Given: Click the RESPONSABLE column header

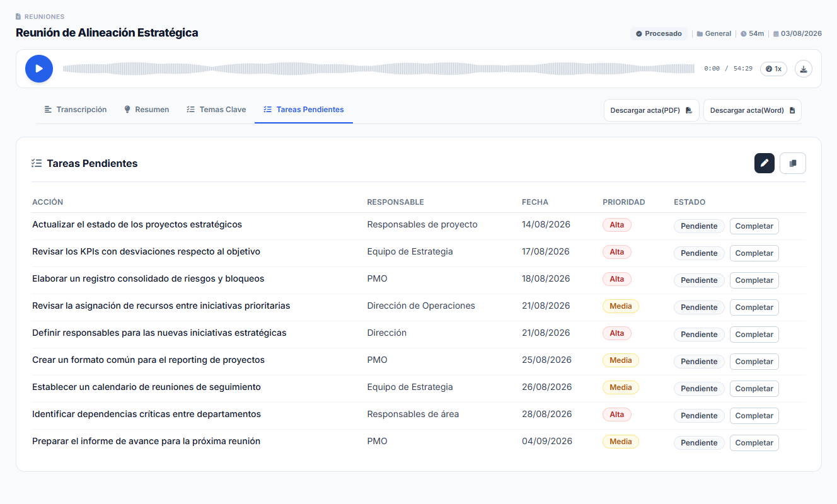Looking at the screenshot, I should click(396, 202).
